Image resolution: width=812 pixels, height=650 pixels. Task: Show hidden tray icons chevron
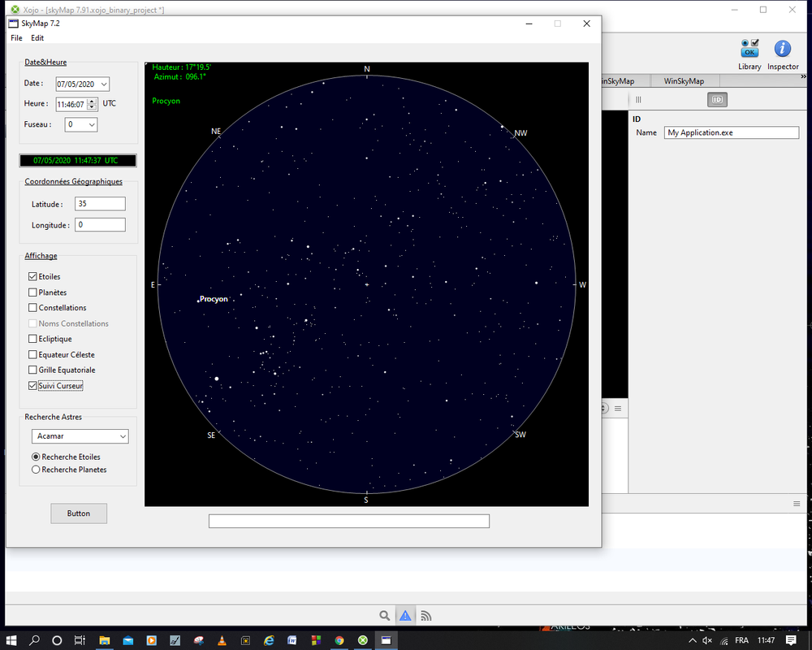coord(693,641)
